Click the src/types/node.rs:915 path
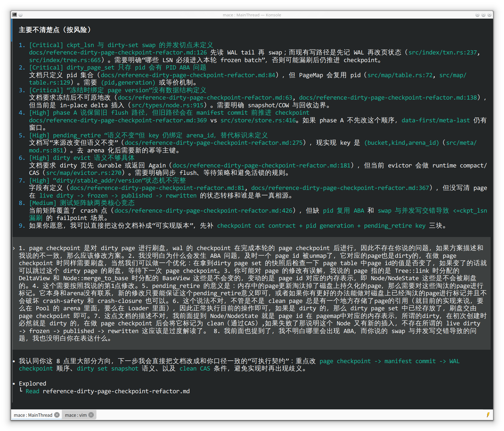 167,105
